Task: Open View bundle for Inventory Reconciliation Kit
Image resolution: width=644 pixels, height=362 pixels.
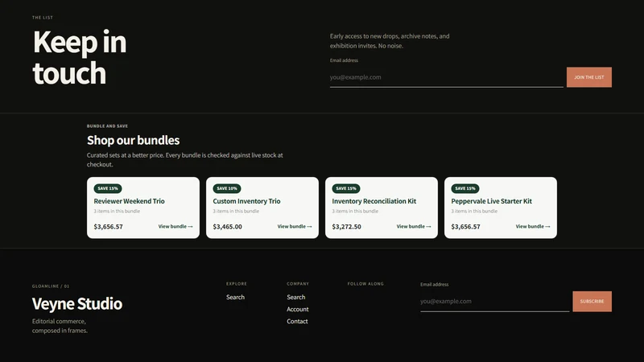Action: 414,226
